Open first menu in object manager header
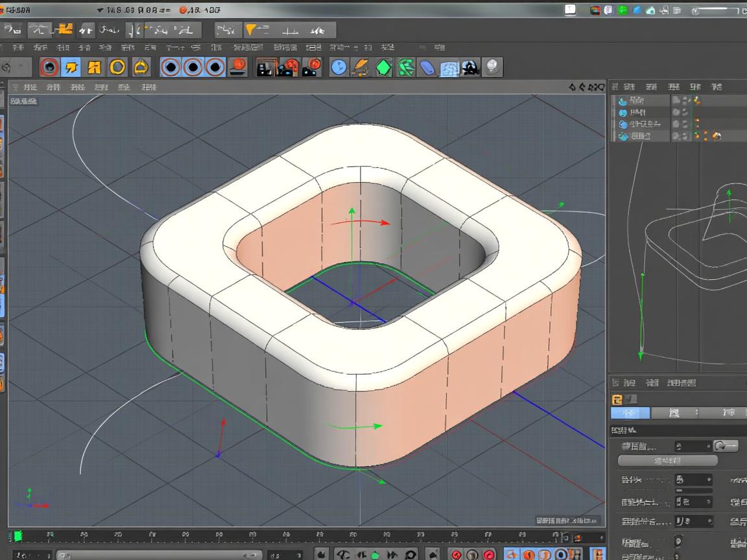 [629, 86]
